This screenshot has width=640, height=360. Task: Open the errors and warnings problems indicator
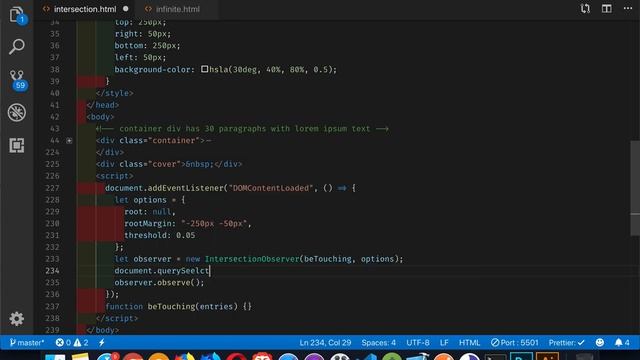click(72, 342)
